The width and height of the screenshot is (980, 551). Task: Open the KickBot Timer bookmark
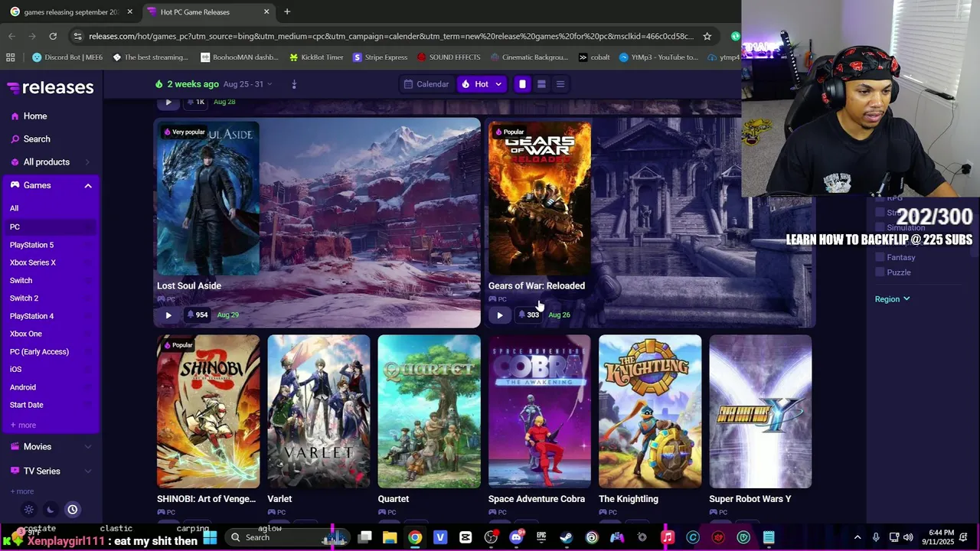(x=316, y=57)
